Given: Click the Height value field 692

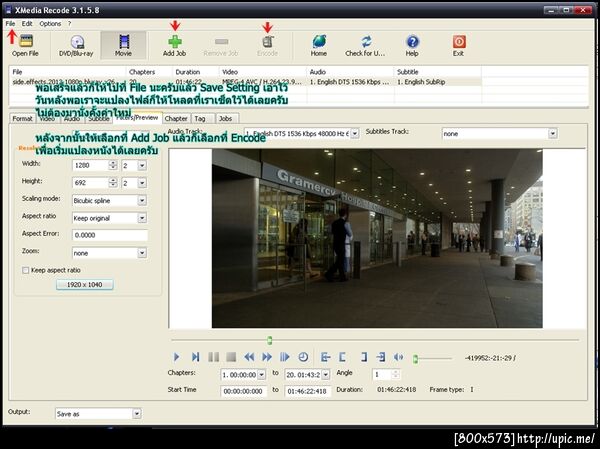Looking at the screenshot, I should tap(91, 183).
